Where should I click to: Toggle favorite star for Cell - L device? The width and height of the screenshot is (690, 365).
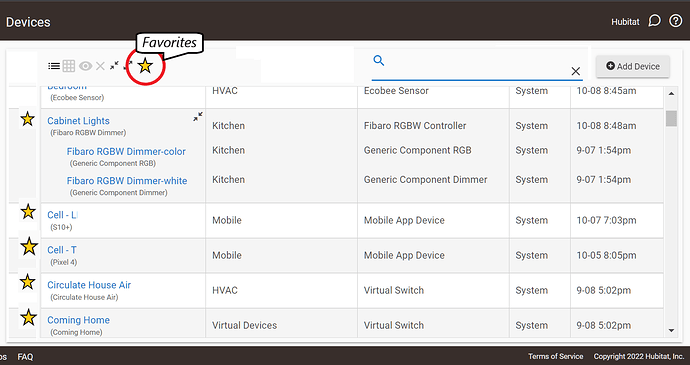[28, 212]
